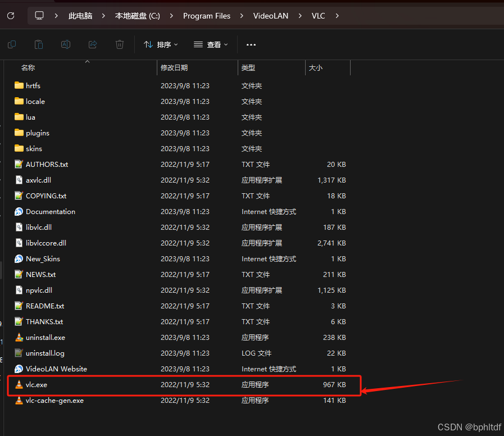Select the file name vlc.exe
This screenshot has height=436, width=504.
pyautogui.click(x=37, y=384)
